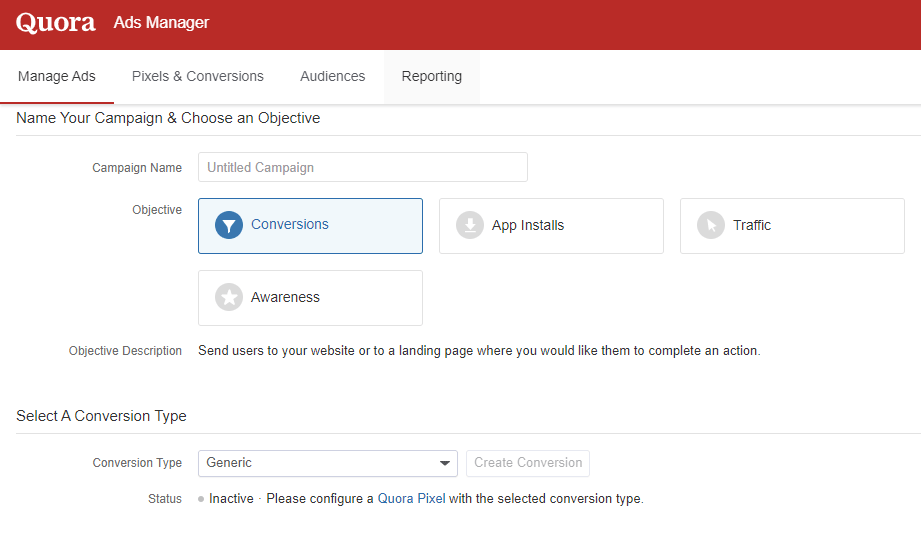Focus the Campaign Name input field
This screenshot has width=921, height=536.
click(362, 167)
